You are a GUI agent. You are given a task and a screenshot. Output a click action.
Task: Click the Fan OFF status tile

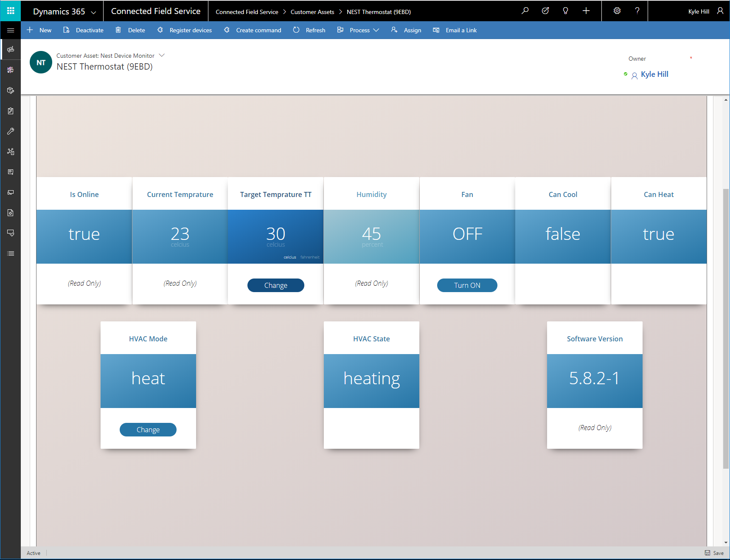pyautogui.click(x=467, y=236)
